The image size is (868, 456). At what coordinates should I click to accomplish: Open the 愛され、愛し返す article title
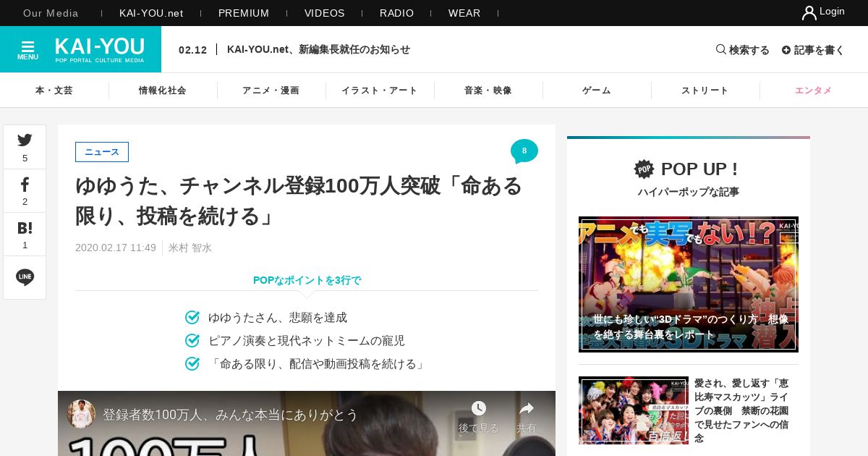tap(741, 410)
